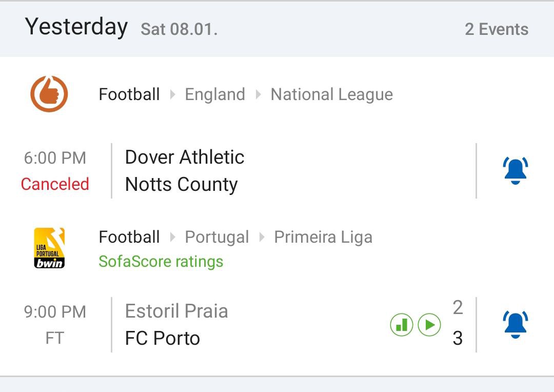Toggle notification bell for Estoril Praia match
Screen dimensions: 554x392
tap(516, 325)
